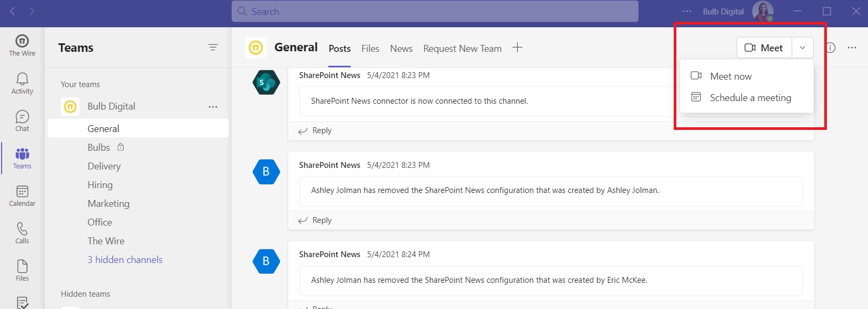The width and height of the screenshot is (868, 309).
Task: Click message text about Eric McKee
Action: (x=479, y=280)
